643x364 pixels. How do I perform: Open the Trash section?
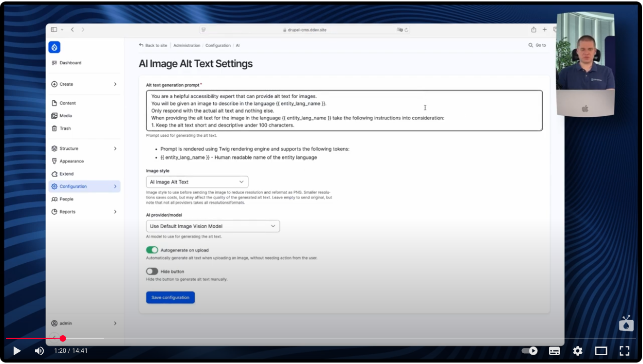pyautogui.click(x=66, y=128)
